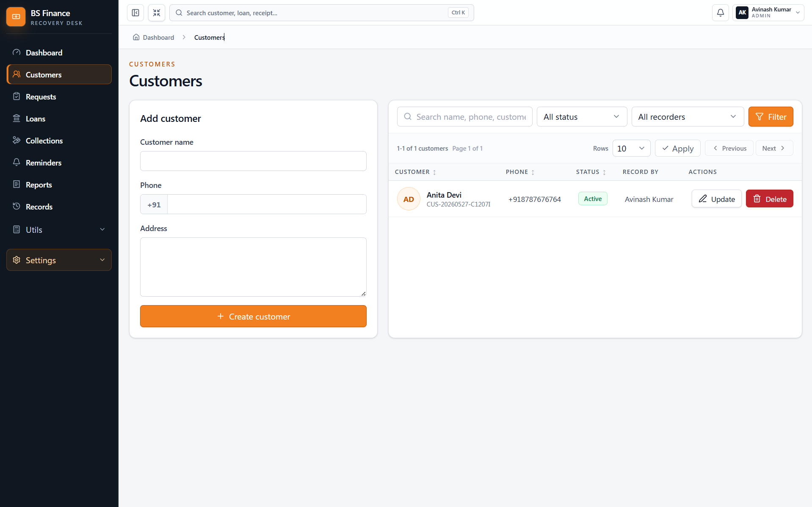Viewport: 812px width, 507px height.
Task: Click the magnifier icon in customer search
Action: [x=408, y=117]
